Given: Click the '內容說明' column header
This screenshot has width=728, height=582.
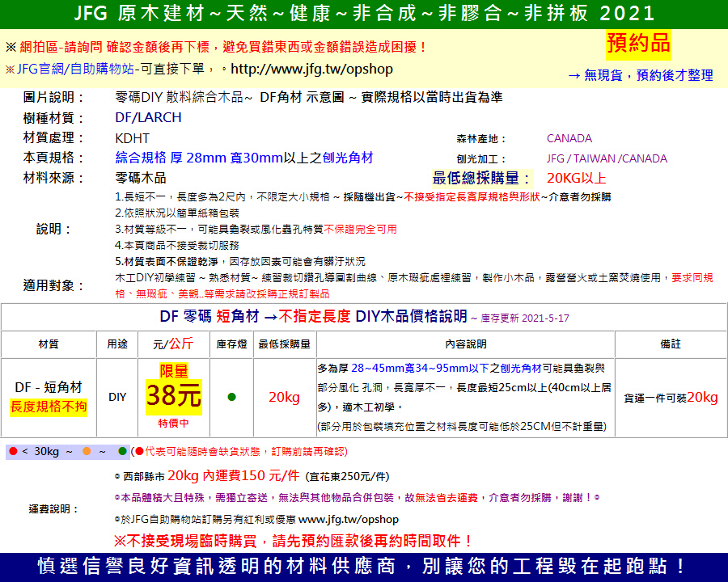Looking at the screenshot, I should tap(466, 344).
